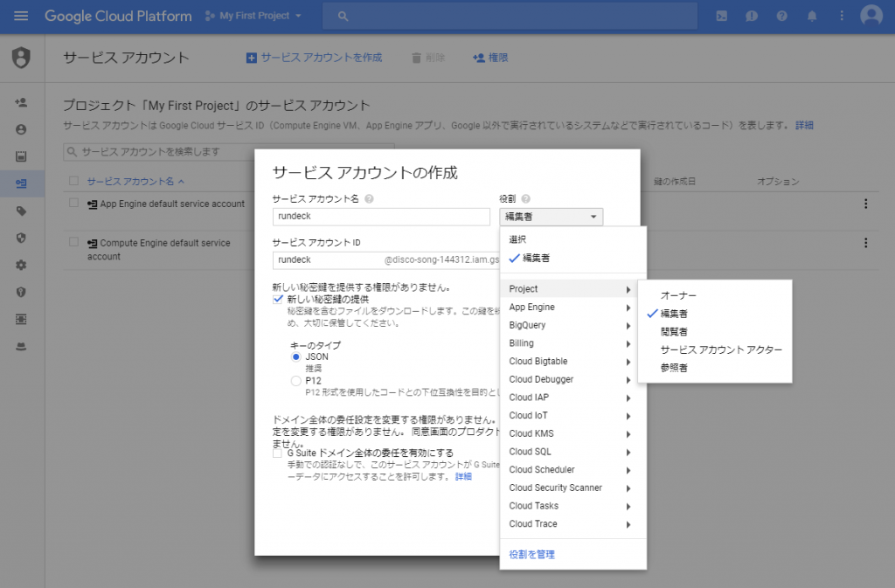Click the 権限 permissions button
The image size is (895, 588).
point(490,58)
